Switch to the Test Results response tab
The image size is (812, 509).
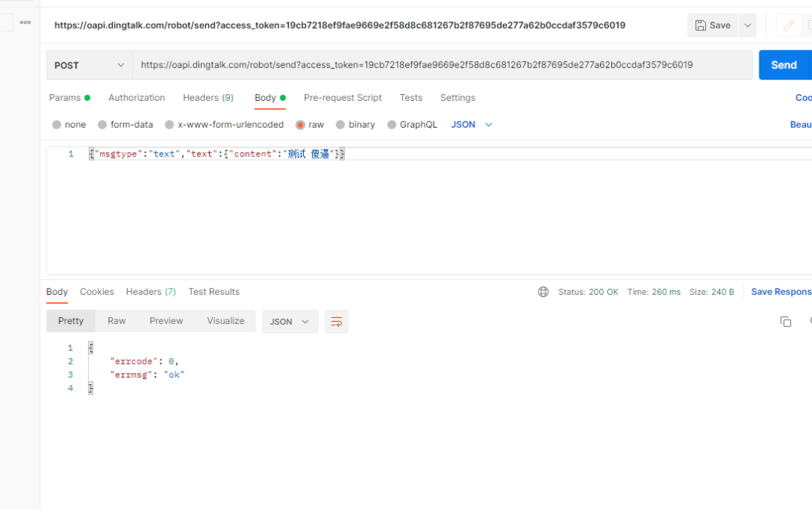214,292
